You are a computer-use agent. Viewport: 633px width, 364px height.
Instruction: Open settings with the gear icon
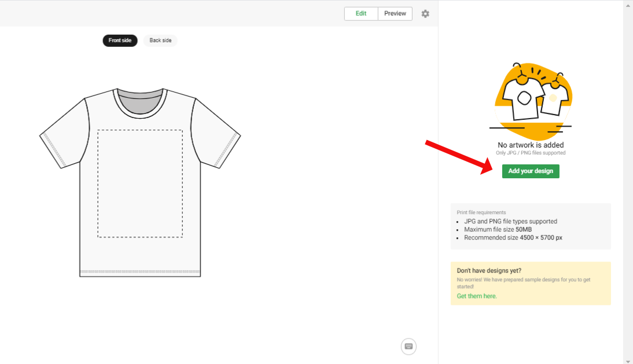(x=425, y=14)
